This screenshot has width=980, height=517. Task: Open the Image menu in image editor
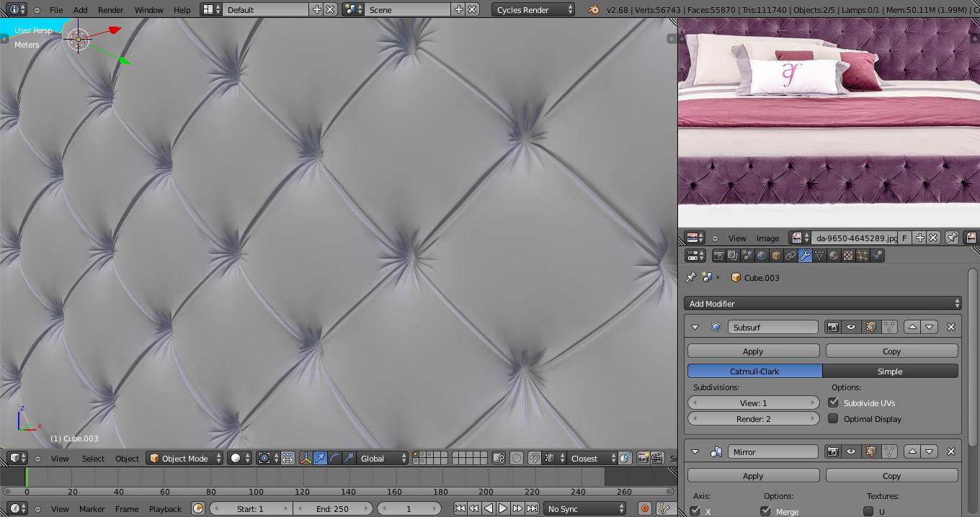coord(767,238)
